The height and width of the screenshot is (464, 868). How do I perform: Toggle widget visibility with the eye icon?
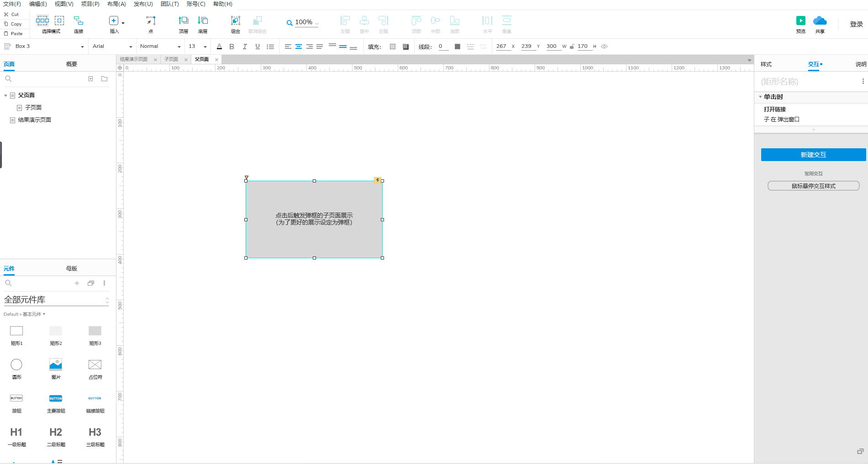pos(604,47)
